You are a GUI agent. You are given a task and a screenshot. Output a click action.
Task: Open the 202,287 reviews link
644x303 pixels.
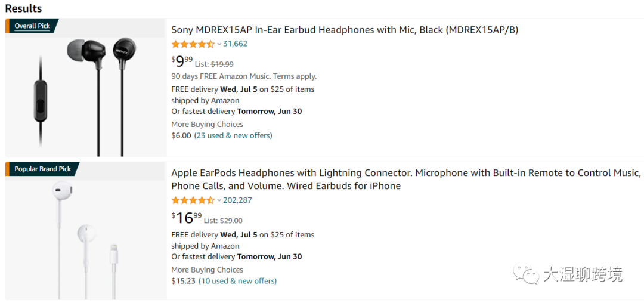click(x=238, y=200)
